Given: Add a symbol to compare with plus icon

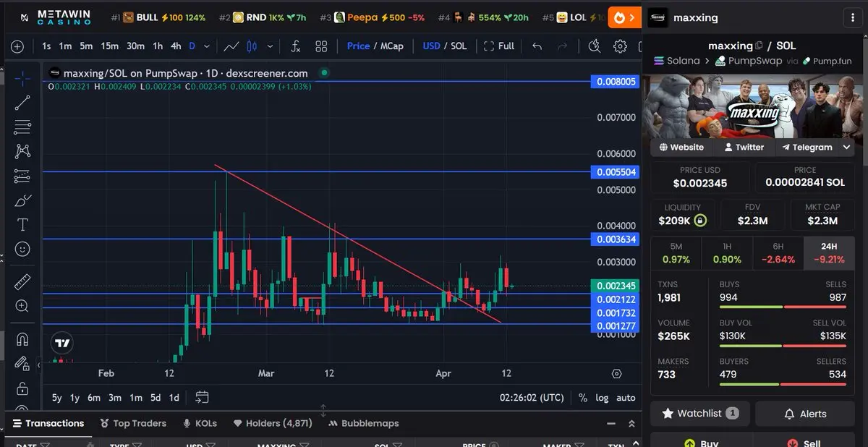Looking at the screenshot, I should pos(17,46).
